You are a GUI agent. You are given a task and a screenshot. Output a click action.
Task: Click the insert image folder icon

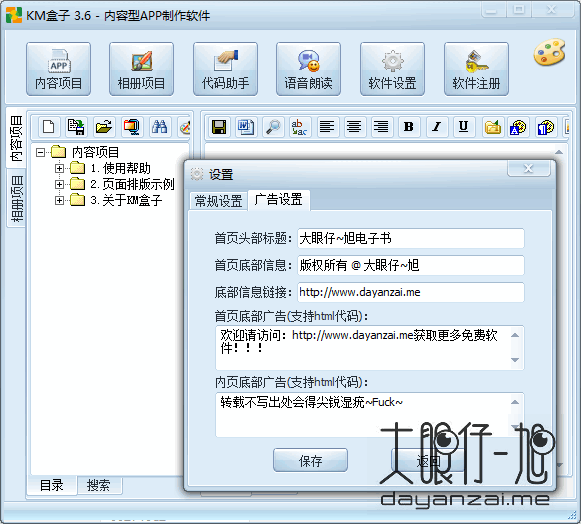(x=492, y=127)
